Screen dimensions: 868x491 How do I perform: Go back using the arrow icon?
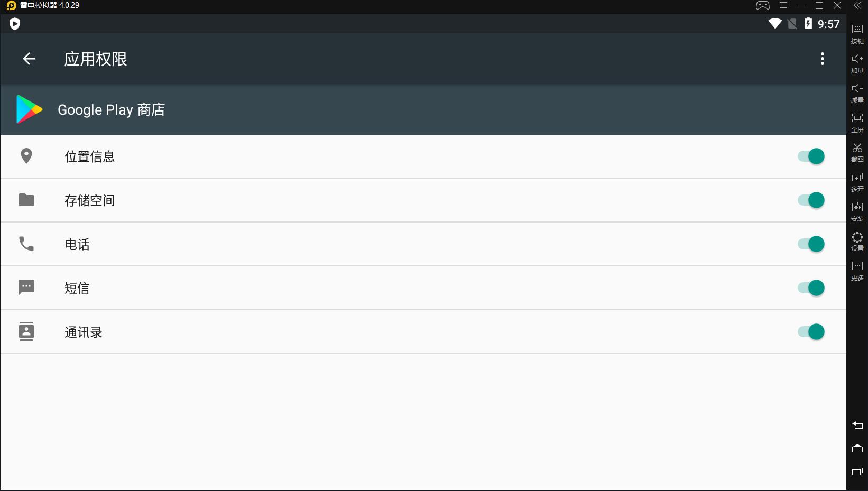coord(29,59)
